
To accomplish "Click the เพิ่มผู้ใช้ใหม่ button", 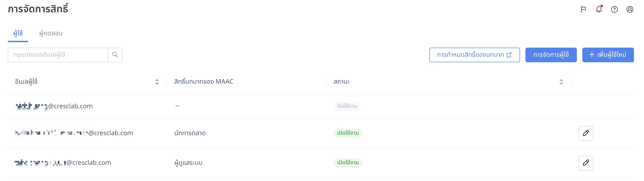I will 608,55.
